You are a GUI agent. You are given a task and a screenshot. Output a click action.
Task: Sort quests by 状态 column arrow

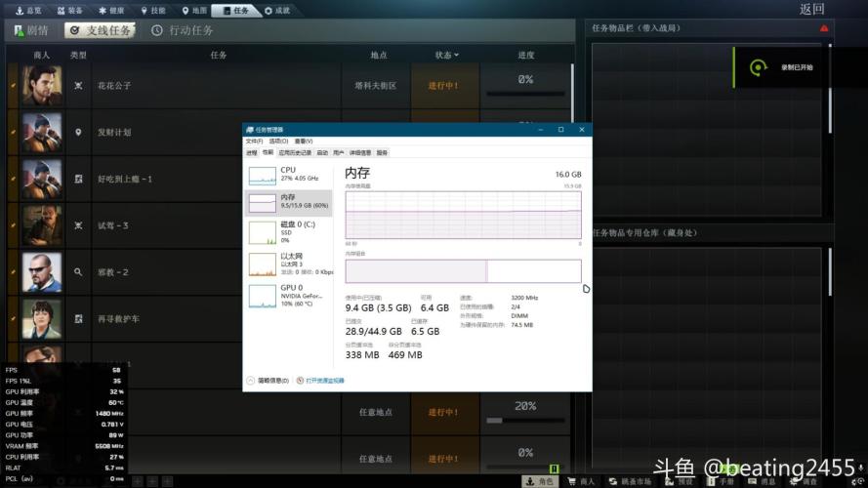(x=457, y=55)
